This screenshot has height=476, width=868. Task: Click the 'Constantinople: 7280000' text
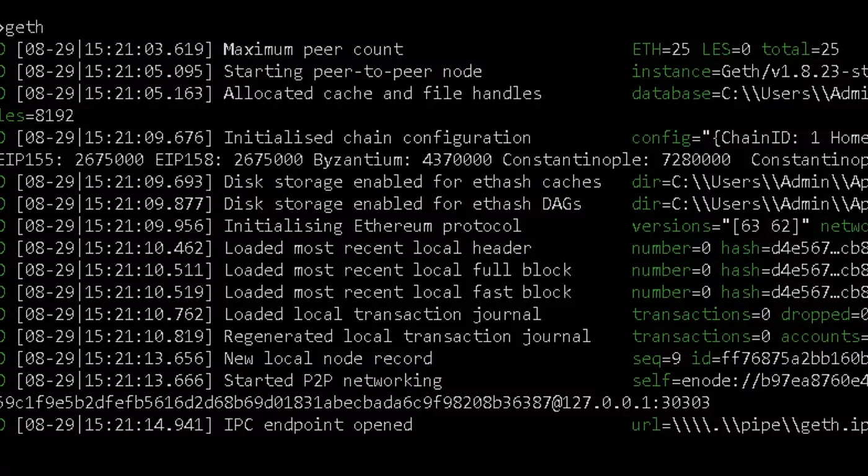(616, 160)
